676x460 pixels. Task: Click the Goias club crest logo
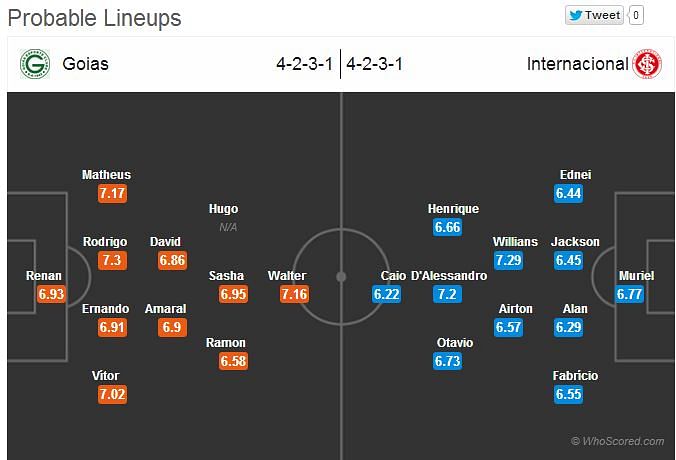tap(35, 64)
